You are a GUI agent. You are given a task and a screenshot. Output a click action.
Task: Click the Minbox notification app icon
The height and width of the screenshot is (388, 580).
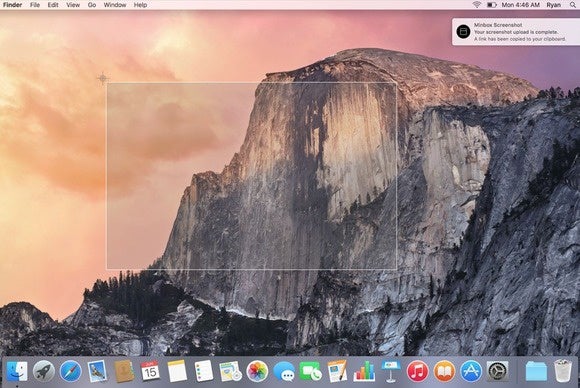(x=463, y=32)
